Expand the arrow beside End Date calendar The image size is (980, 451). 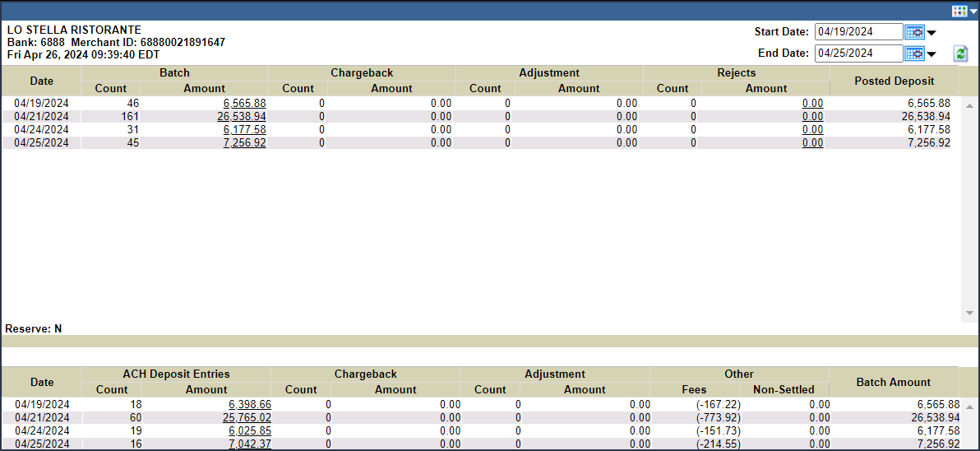click(931, 55)
